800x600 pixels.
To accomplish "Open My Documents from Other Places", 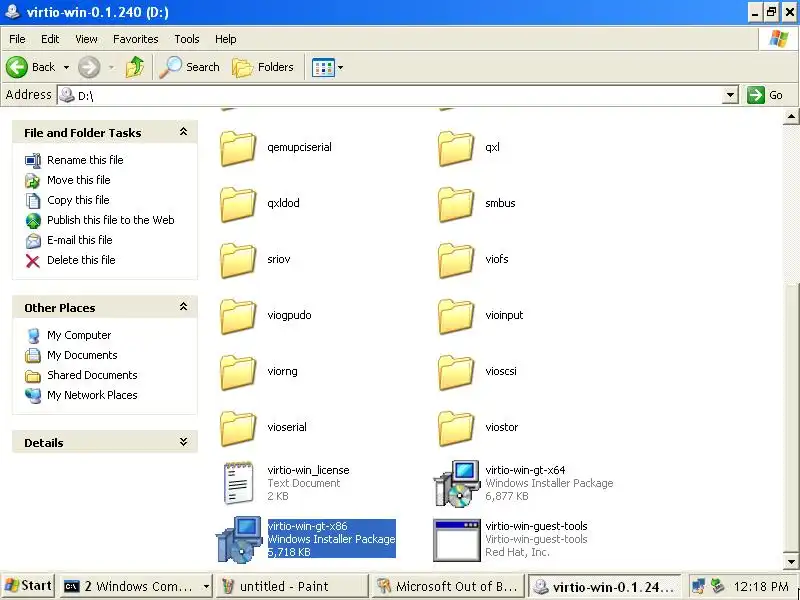I will (x=82, y=355).
